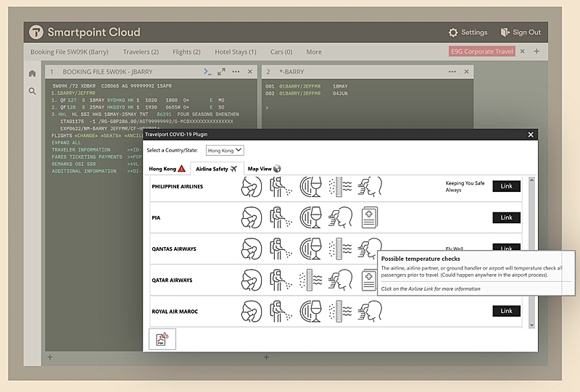Switch to the Hong Kong alert tab
Screen dimensions: 580x392
tap(167, 169)
